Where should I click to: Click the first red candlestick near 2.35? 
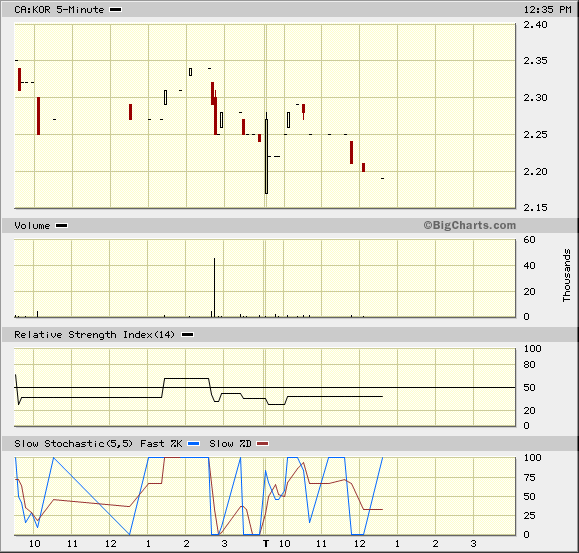pos(20,79)
